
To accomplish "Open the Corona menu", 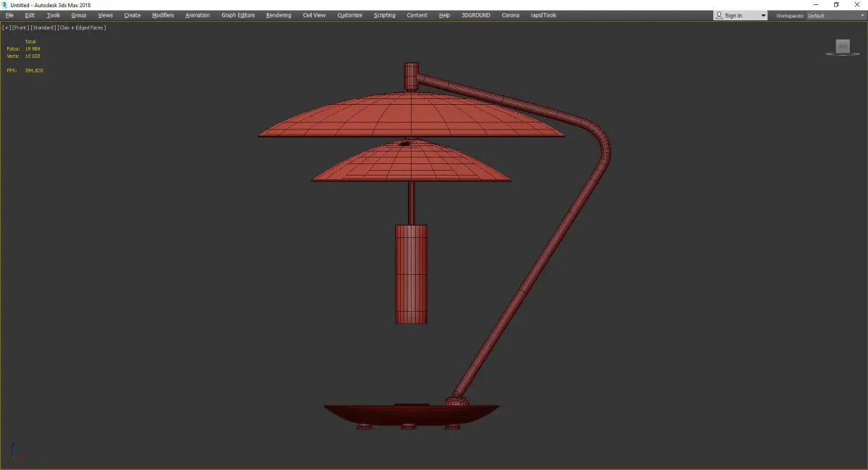I will 511,15.
